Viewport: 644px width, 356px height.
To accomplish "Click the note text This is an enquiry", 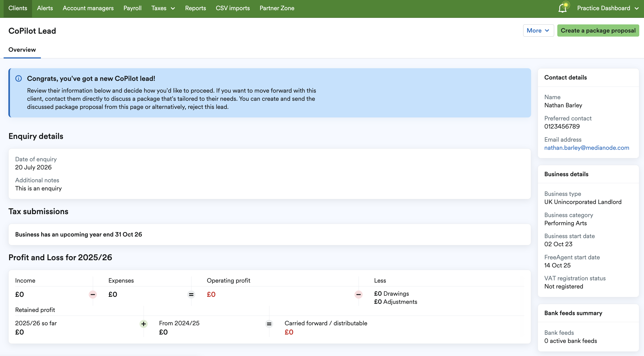I will coord(38,188).
